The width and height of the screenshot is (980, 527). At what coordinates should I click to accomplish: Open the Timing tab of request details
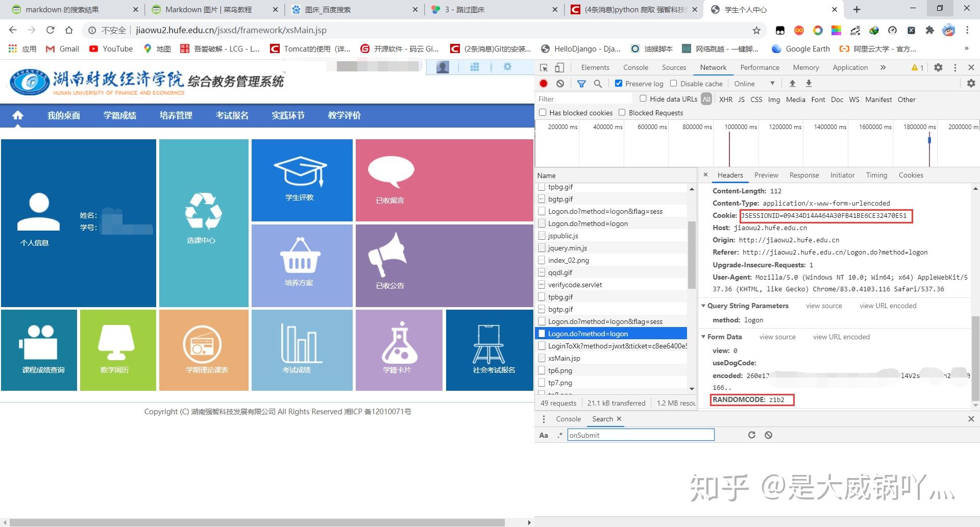[876, 175]
